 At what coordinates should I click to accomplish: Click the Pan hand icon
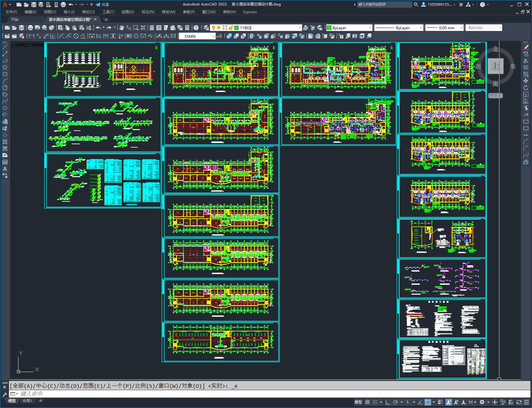(122, 28)
